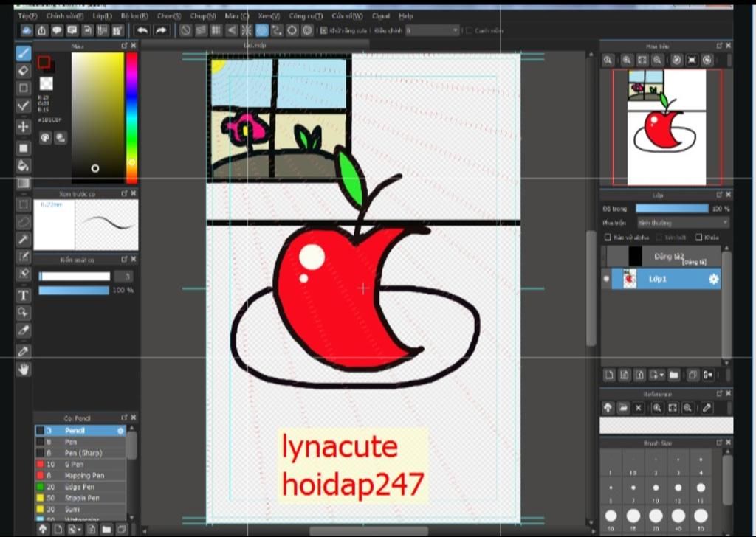Click the hue strip in color panel

coord(131,117)
